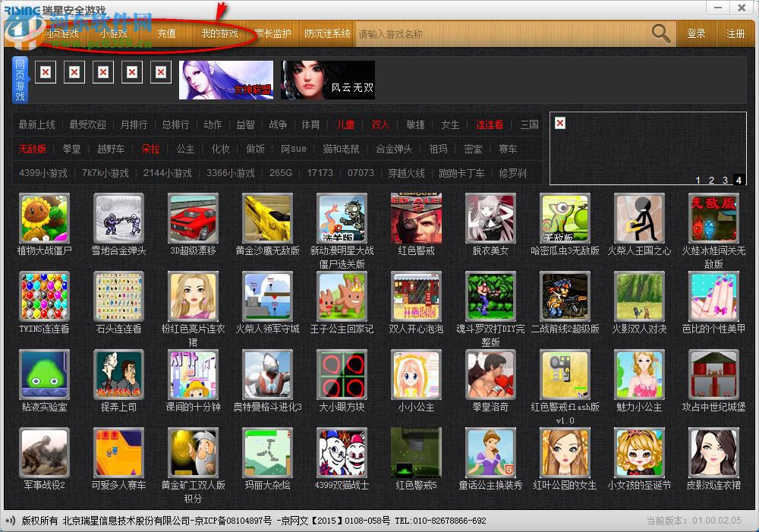Select the 石头连连看 game icon
This screenshot has width=759, height=532.
(x=118, y=296)
